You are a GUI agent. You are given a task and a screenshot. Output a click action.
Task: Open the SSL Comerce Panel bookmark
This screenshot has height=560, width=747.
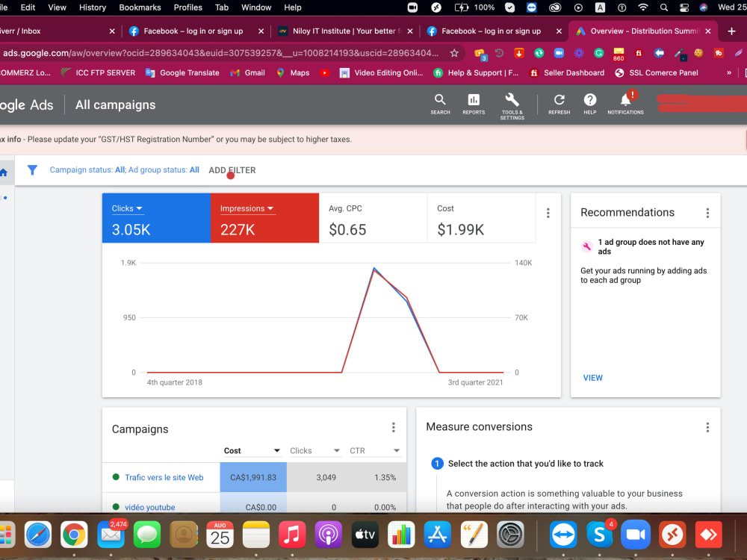(x=657, y=73)
